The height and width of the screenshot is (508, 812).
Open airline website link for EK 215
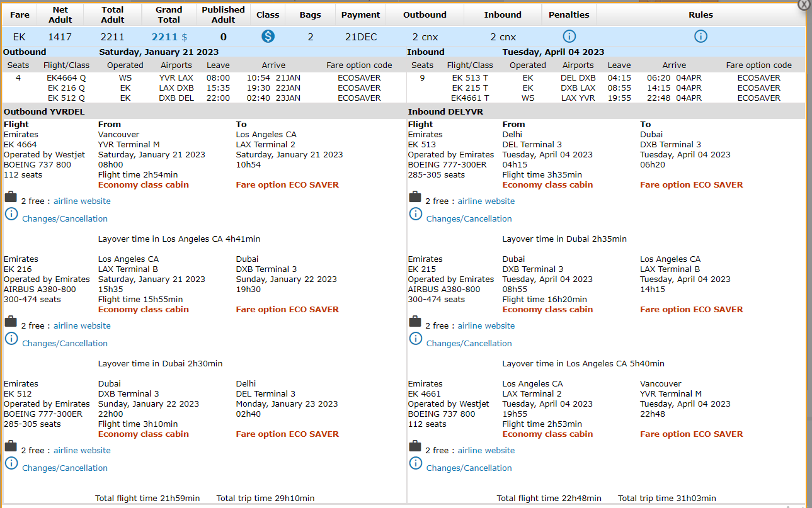click(x=486, y=326)
